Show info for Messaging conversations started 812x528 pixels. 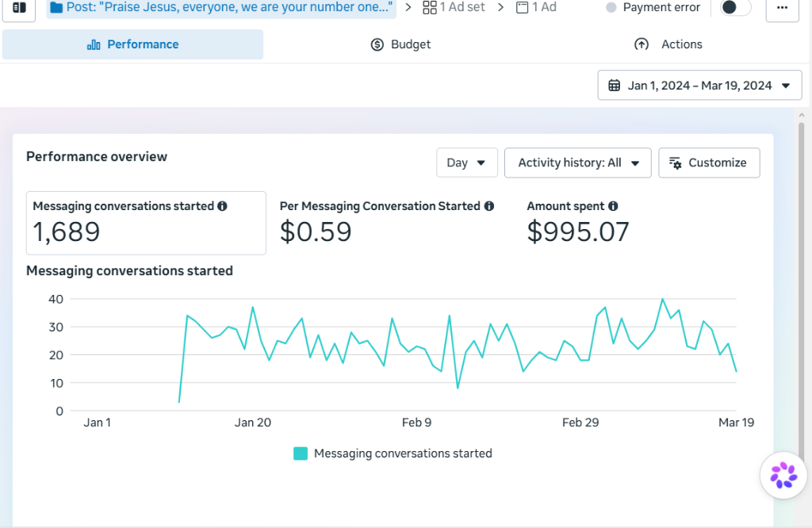click(x=222, y=206)
